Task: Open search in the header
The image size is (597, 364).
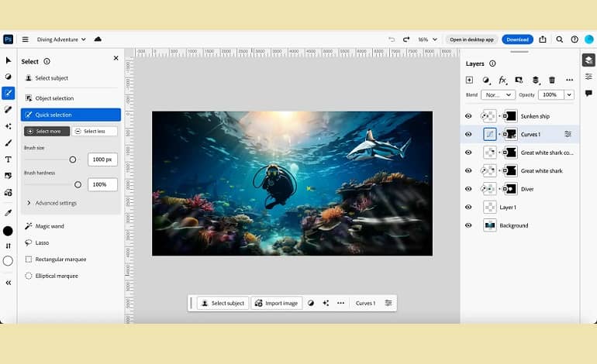Action: (559, 39)
